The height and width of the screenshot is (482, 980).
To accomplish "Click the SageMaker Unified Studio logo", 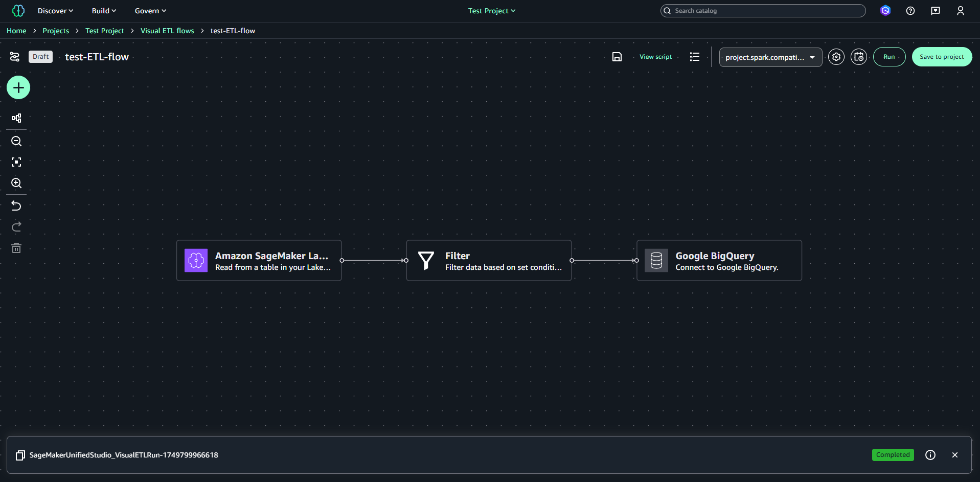I will point(18,11).
